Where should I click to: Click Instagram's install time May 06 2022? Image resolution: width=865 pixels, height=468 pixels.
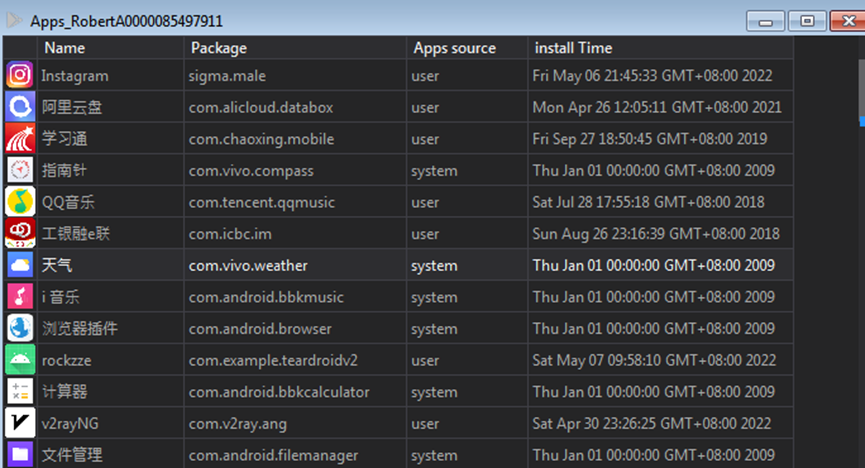click(x=661, y=76)
